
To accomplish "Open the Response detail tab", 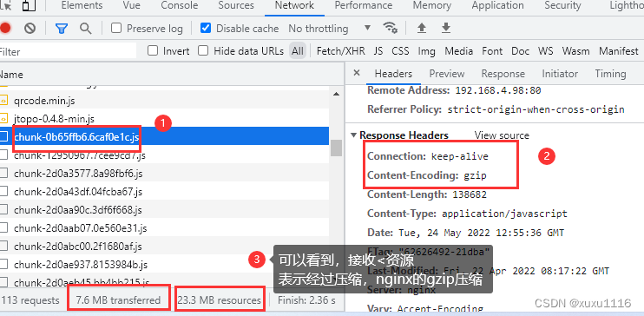I will coord(503,74).
